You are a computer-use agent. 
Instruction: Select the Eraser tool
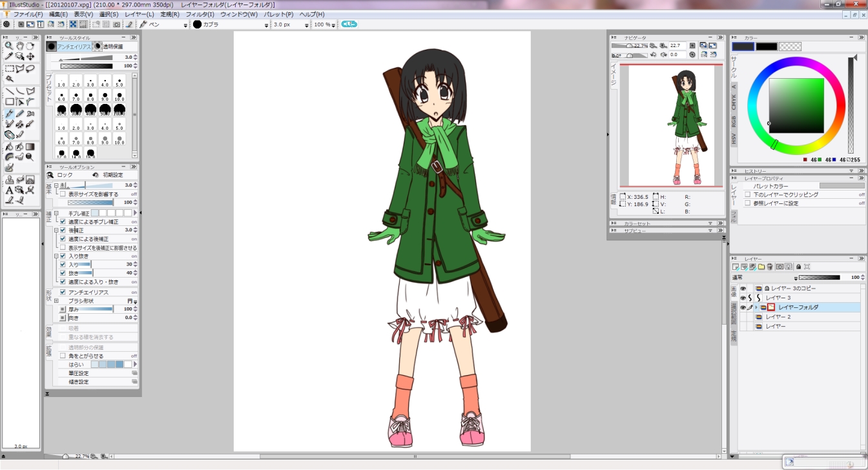point(9,134)
